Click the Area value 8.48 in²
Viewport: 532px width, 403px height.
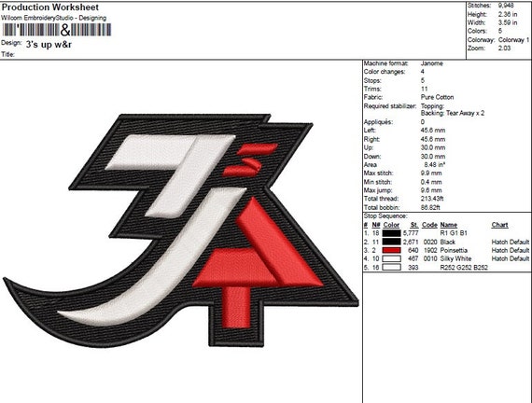click(x=435, y=164)
